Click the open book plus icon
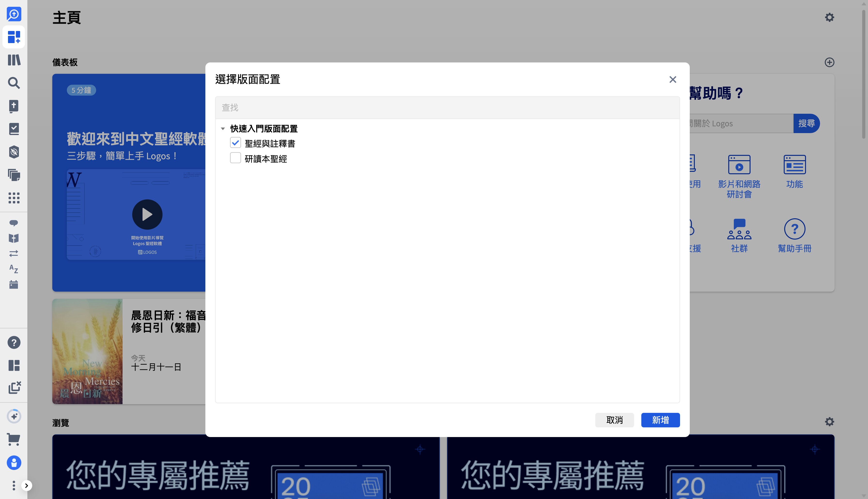Screen dimensions: 868x499 pyautogui.click(x=14, y=239)
